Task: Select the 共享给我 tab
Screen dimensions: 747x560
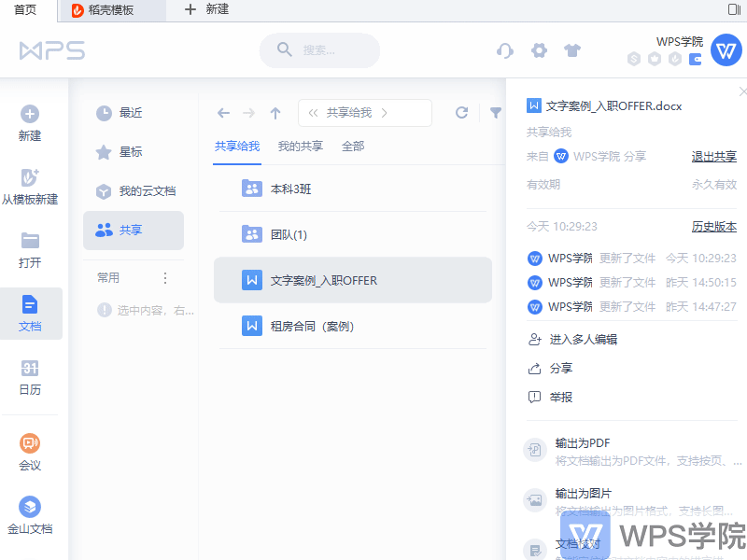Action: [x=237, y=147]
